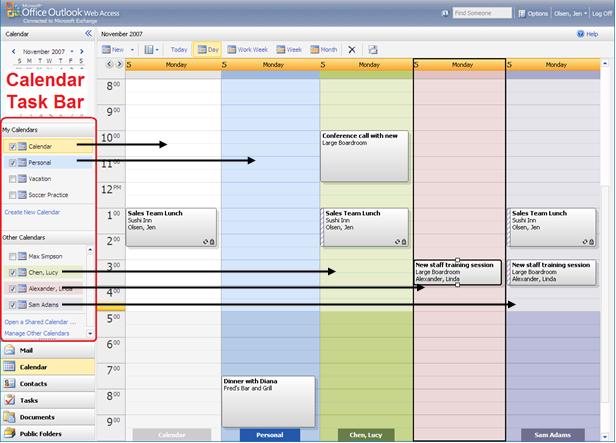This screenshot has width=616, height=443.
Task: Switch to Week view
Action: (x=289, y=49)
